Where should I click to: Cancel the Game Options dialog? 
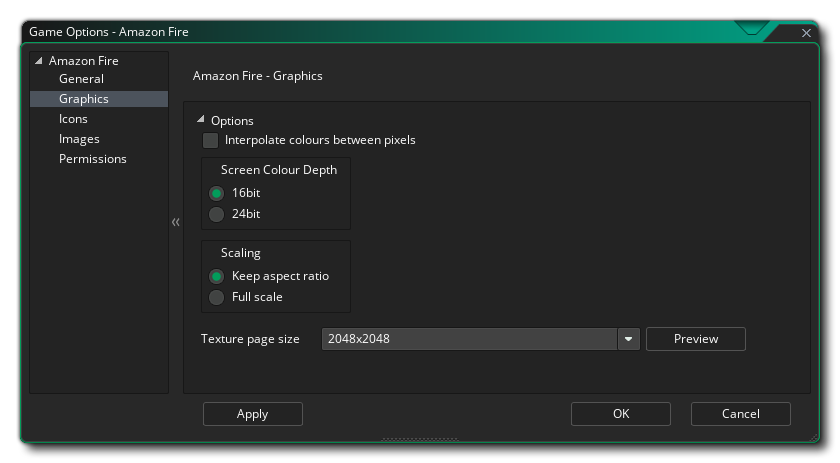[740, 414]
